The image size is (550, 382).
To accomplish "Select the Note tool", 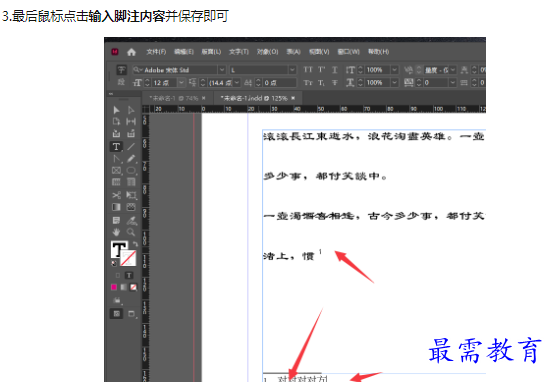I will pyautogui.click(x=116, y=220).
